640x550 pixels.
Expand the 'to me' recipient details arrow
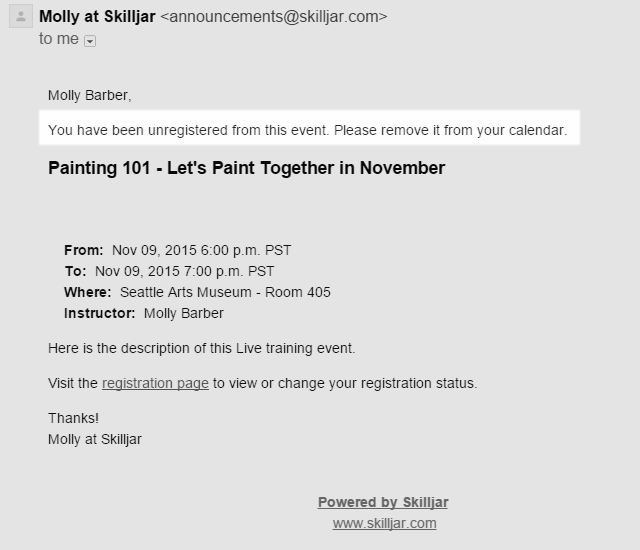(x=90, y=41)
